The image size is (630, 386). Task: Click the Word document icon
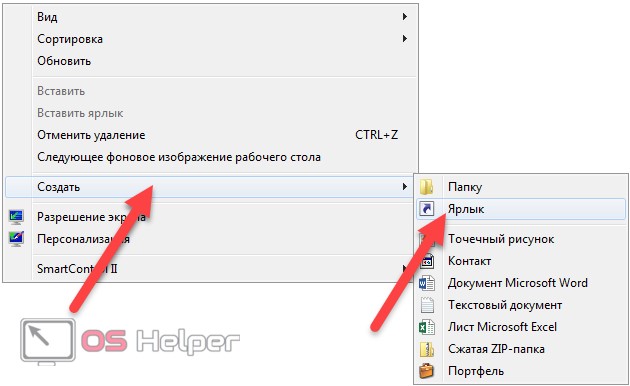(x=427, y=283)
